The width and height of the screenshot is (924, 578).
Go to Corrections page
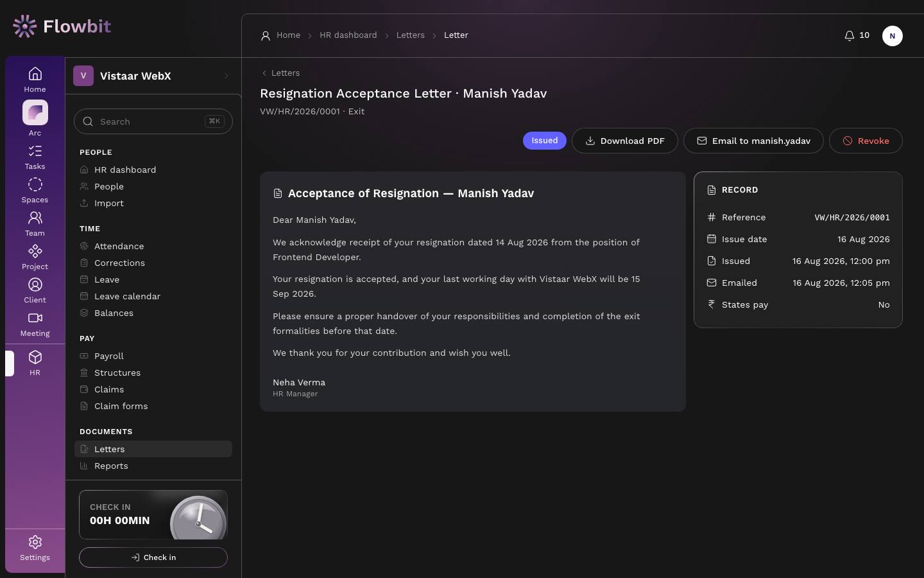click(153, 263)
